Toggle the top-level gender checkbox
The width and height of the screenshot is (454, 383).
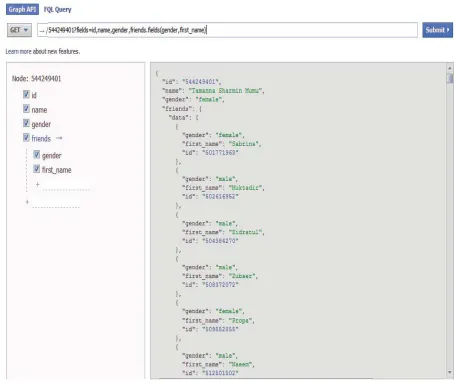click(x=26, y=123)
